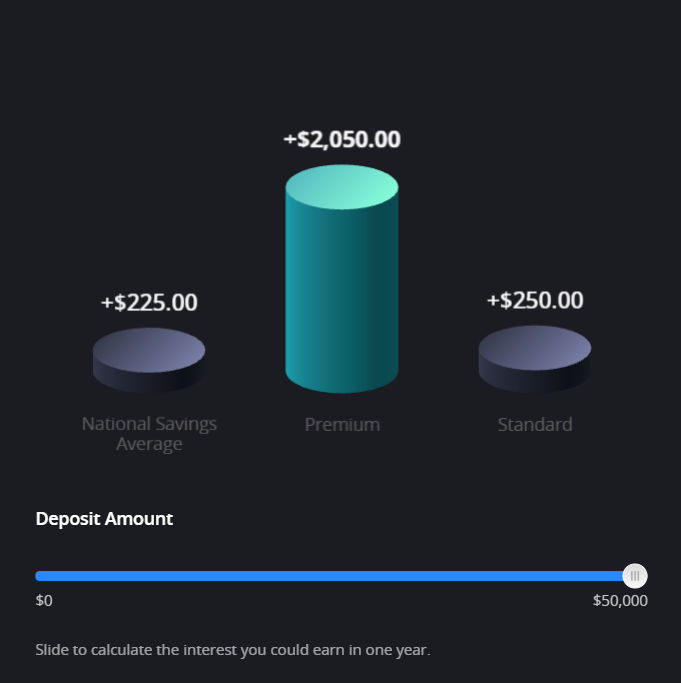Select the National Savings Average label
Image resolution: width=681 pixels, height=683 pixels.
149,433
